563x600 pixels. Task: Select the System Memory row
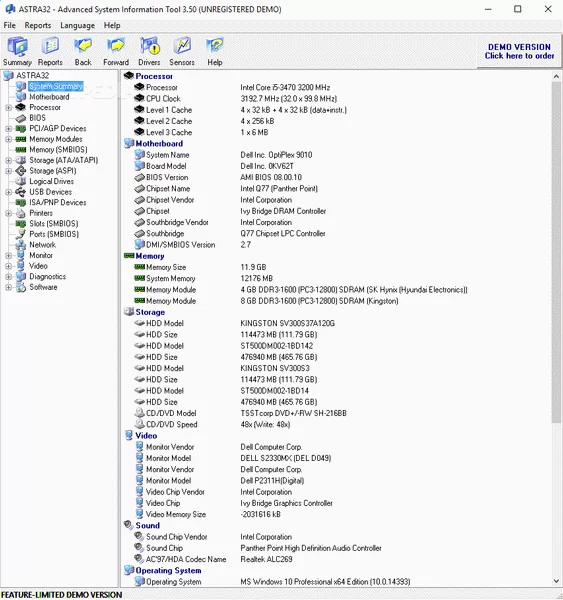[204, 278]
